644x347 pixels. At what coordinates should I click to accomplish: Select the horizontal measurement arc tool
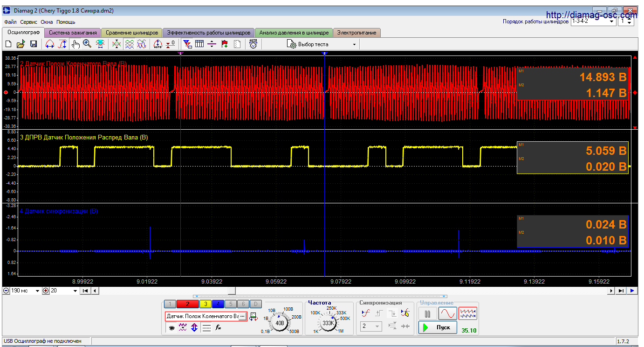point(50,44)
